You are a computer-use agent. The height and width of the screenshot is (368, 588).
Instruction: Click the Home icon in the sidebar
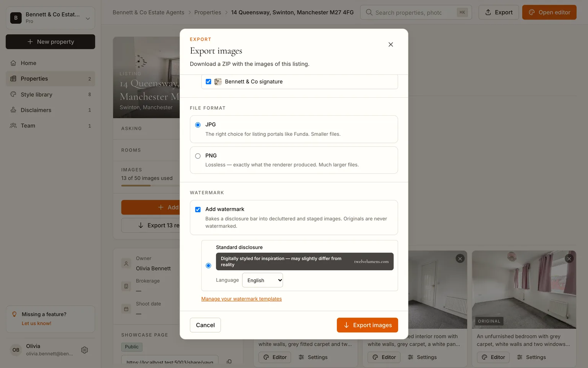click(x=13, y=63)
